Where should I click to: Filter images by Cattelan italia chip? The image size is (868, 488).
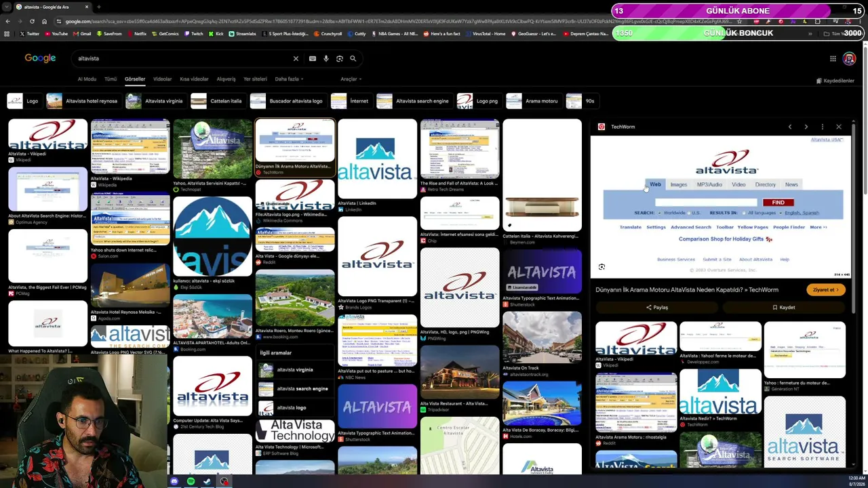coord(218,101)
